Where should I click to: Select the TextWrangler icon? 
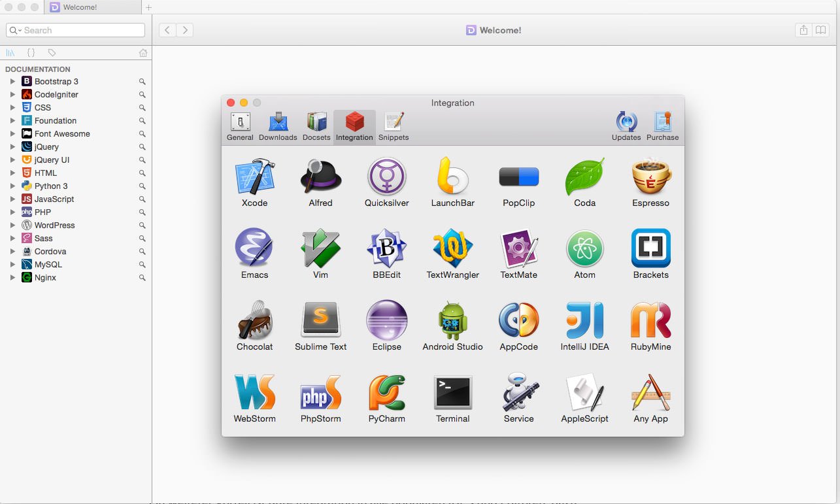[452, 248]
